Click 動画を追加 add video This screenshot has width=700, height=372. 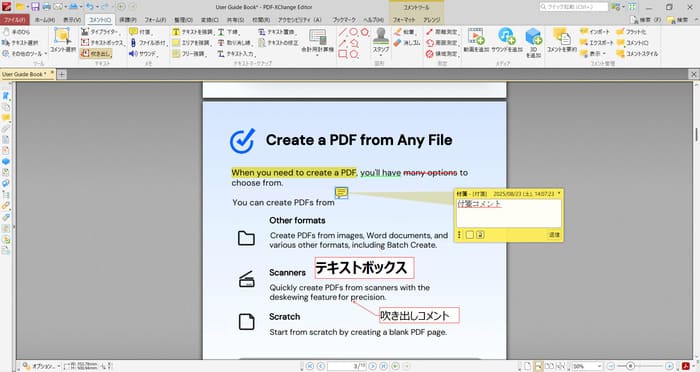coord(476,40)
